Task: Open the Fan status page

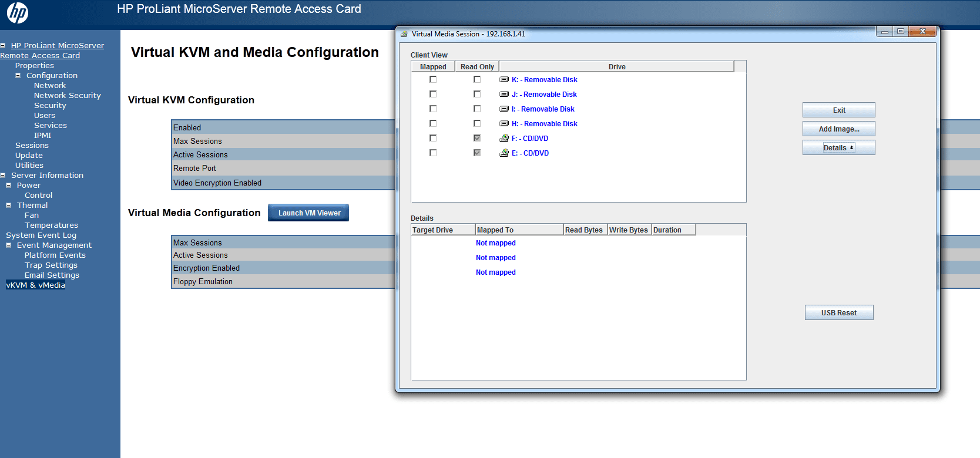Action: (x=32, y=215)
